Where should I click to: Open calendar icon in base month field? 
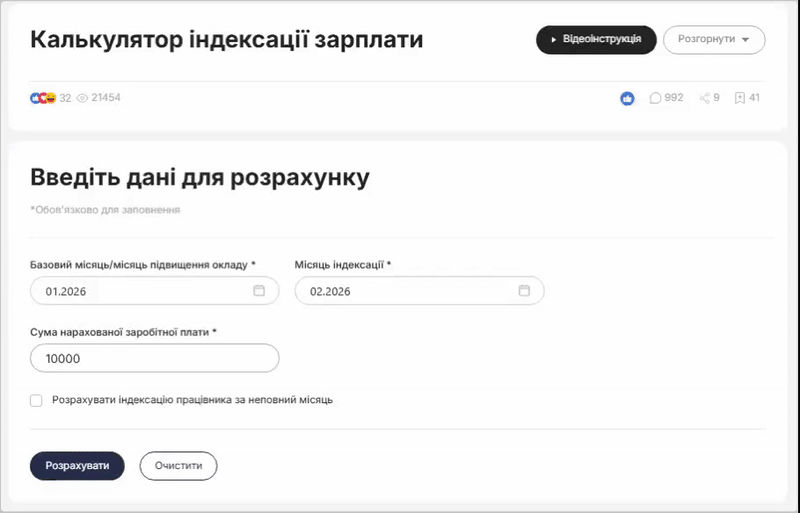(x=259, y=291)
